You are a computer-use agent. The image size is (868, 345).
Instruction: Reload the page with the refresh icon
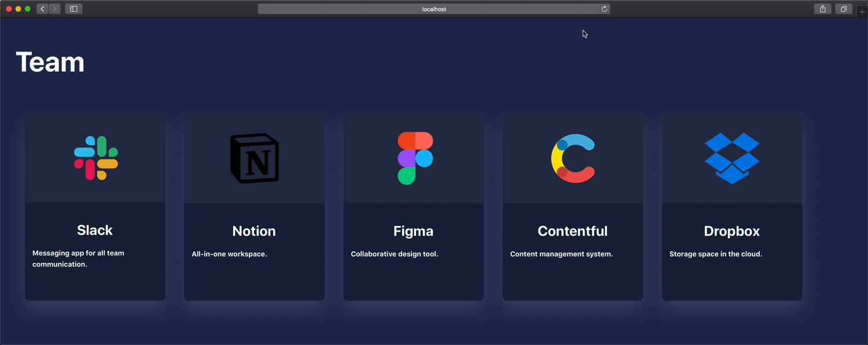[x=605, y=9]
